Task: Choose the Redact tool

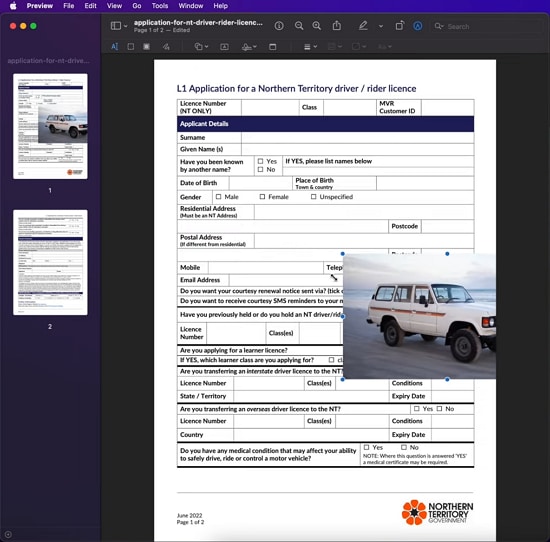Action: point(147,46)
